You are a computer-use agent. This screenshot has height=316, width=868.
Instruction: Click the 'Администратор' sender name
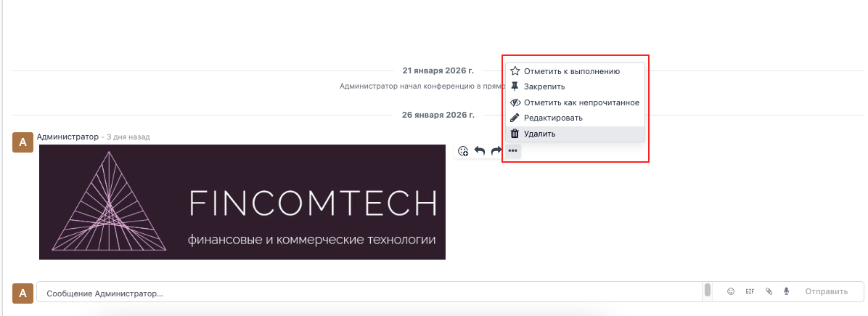pyautogui.click(x=67, y=137)
